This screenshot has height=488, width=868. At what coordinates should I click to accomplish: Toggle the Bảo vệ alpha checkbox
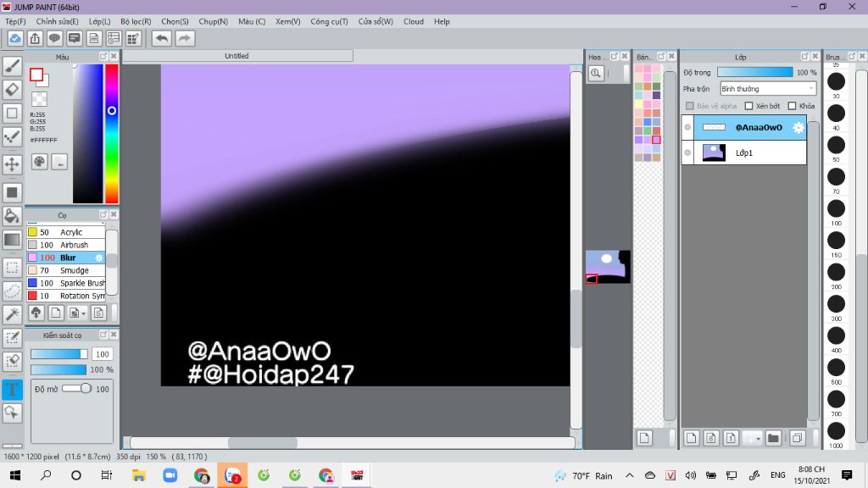690,106
